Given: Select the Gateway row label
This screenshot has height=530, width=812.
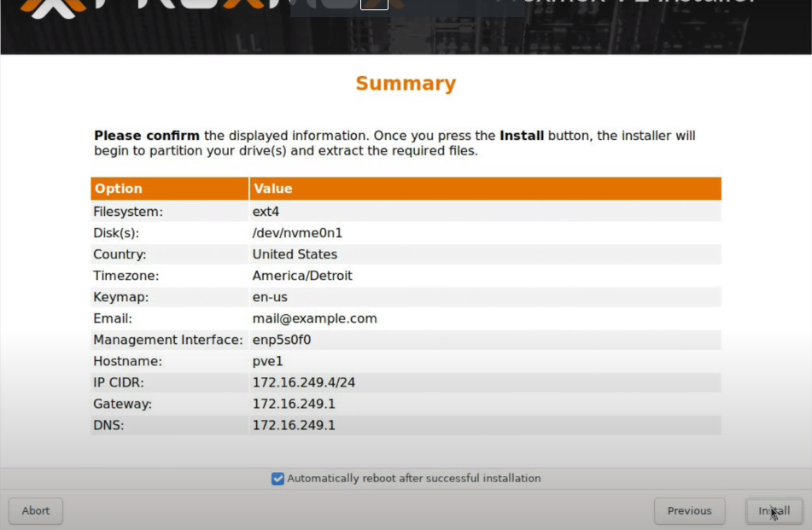Looking at the screenshot, I should [x=122, y=404].
